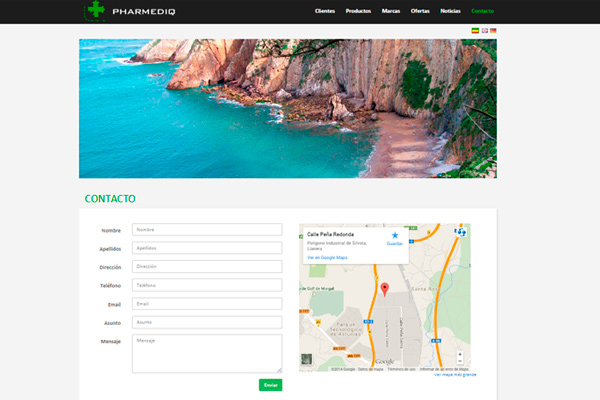
Task: Focus the Dirección input field
Action: click(207, 266)
